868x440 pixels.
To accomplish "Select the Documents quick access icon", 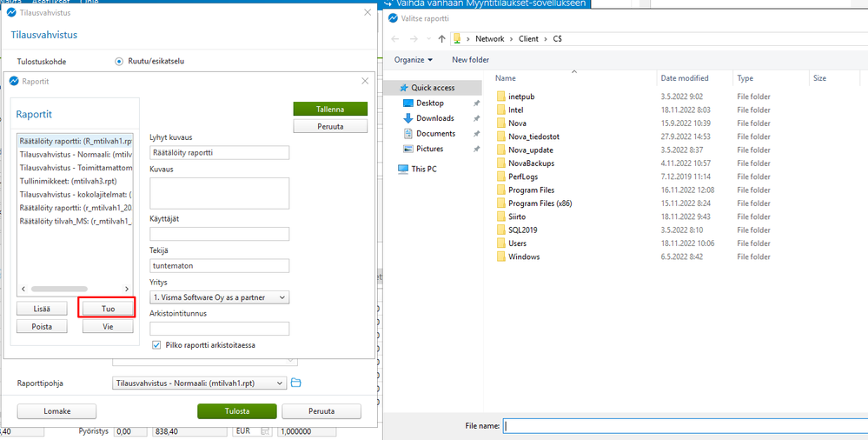I will pyautogui.click(x=408, y=134).
